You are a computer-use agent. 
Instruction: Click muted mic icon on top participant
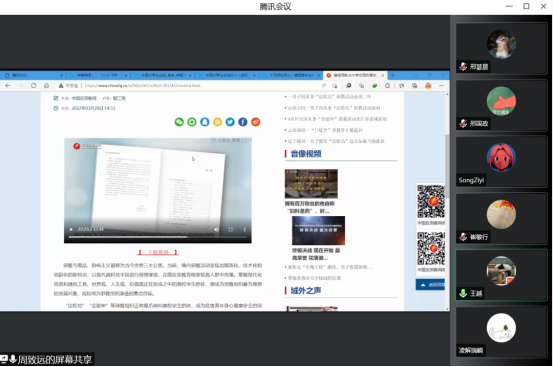pyautogui.click(x=463, y=67)
